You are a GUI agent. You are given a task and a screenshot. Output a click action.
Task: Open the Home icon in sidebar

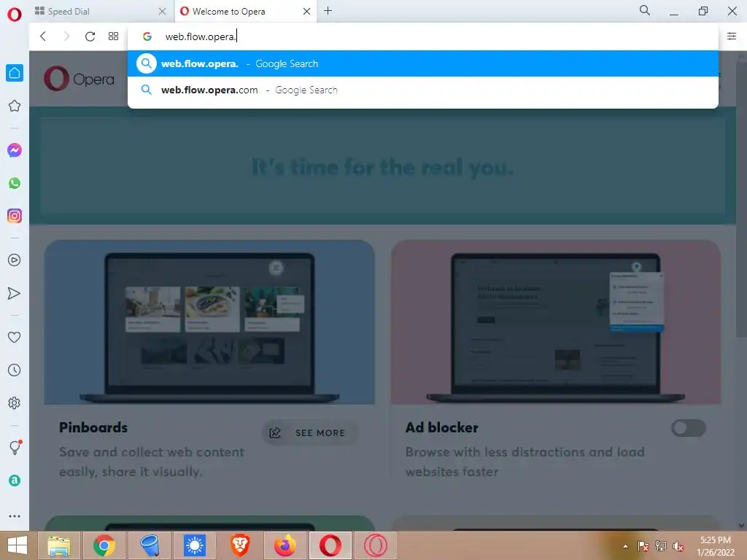pos(15,73)
